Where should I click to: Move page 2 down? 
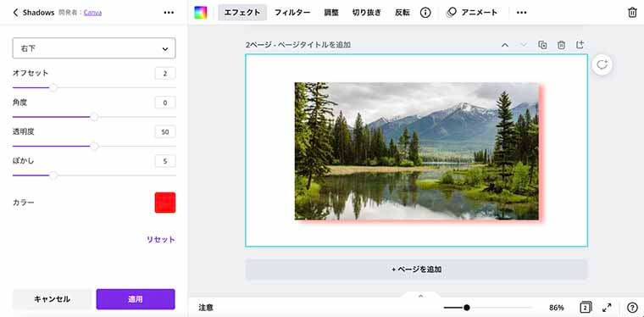tap(524, 45)
